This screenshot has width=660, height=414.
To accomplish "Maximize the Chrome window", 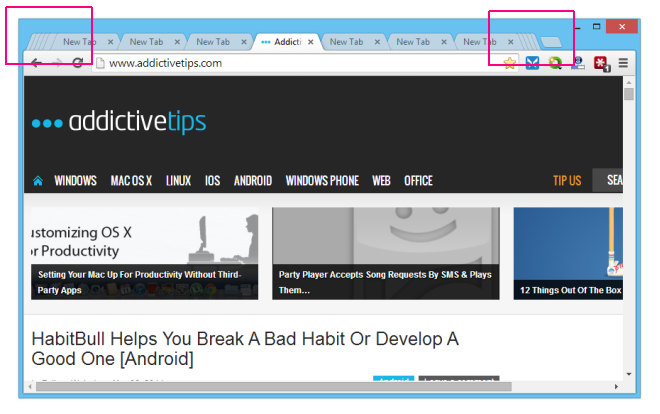I will point(596,27).
